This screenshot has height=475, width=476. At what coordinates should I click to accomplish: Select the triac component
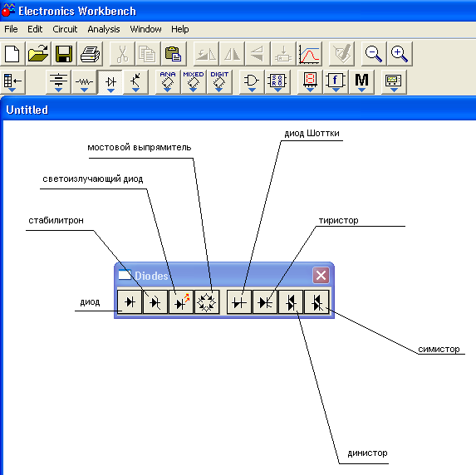(x=317, y=302)
